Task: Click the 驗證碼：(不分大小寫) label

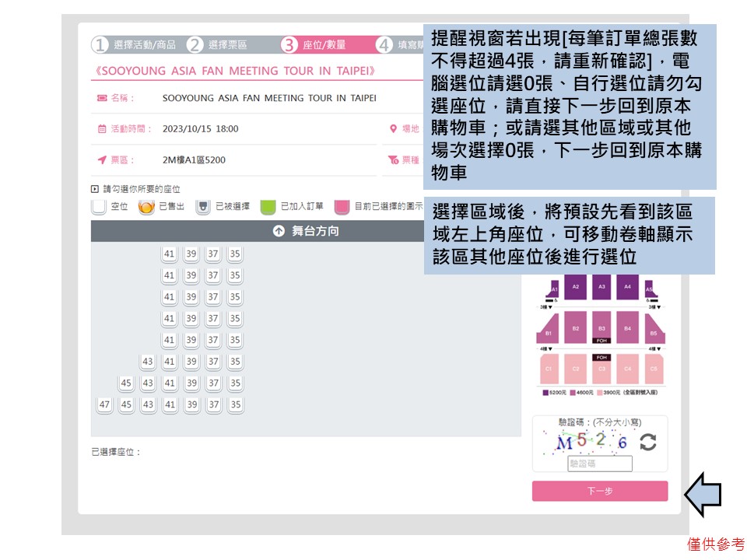Action: (600, 422)
